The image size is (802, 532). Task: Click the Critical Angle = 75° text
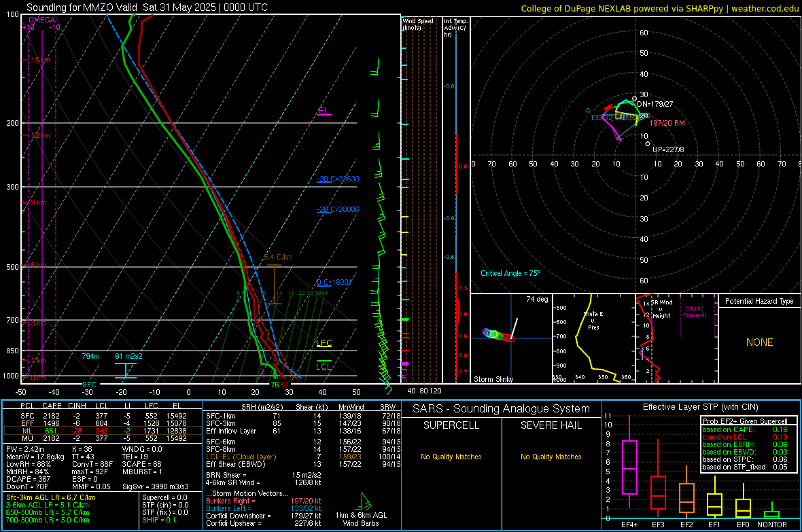[x=510, y=273]
